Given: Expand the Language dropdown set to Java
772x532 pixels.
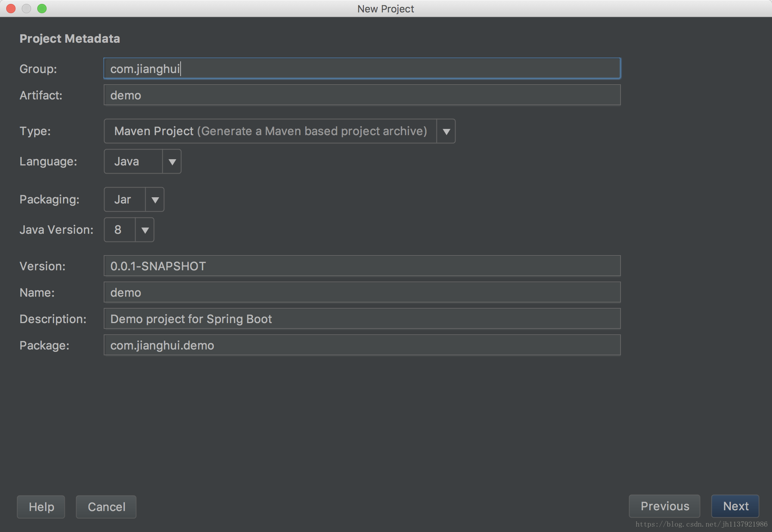Looking at the screenshot, I should 143,162.
